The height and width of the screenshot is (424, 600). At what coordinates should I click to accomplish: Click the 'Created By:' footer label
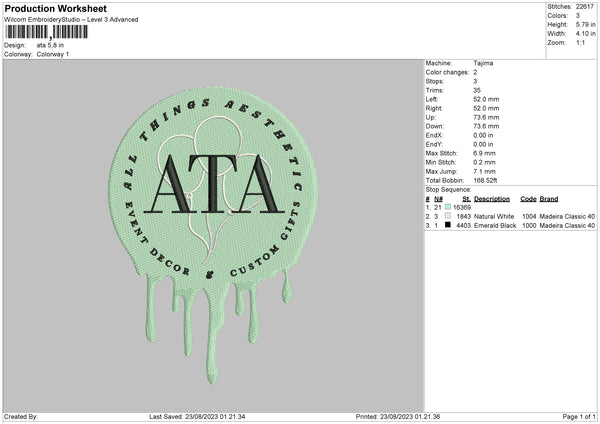[x=21, y=417]
